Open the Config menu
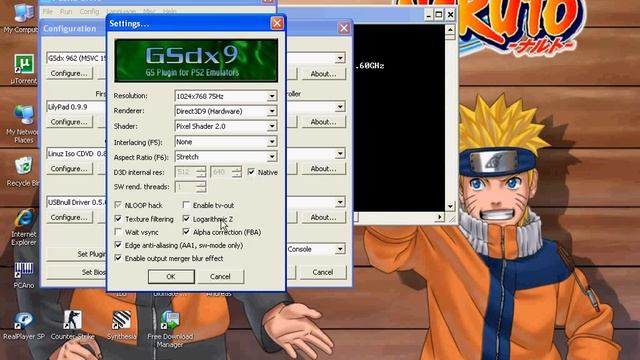 (x=89, y=11)
